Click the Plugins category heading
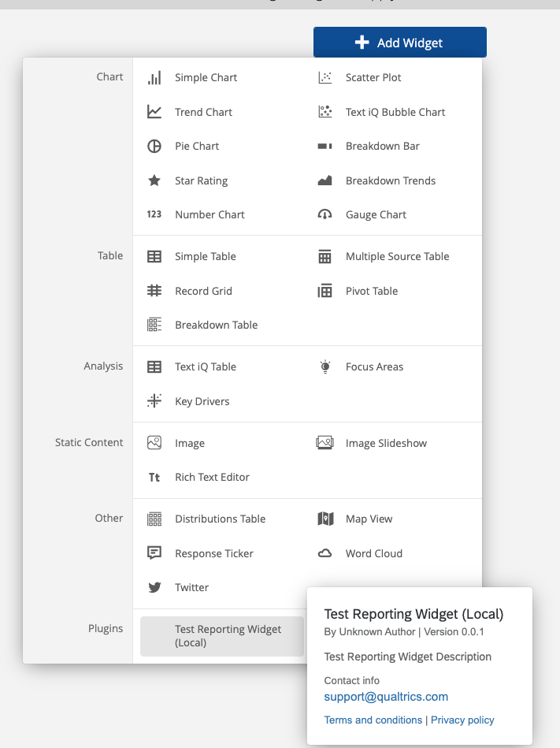 point(106,628)
